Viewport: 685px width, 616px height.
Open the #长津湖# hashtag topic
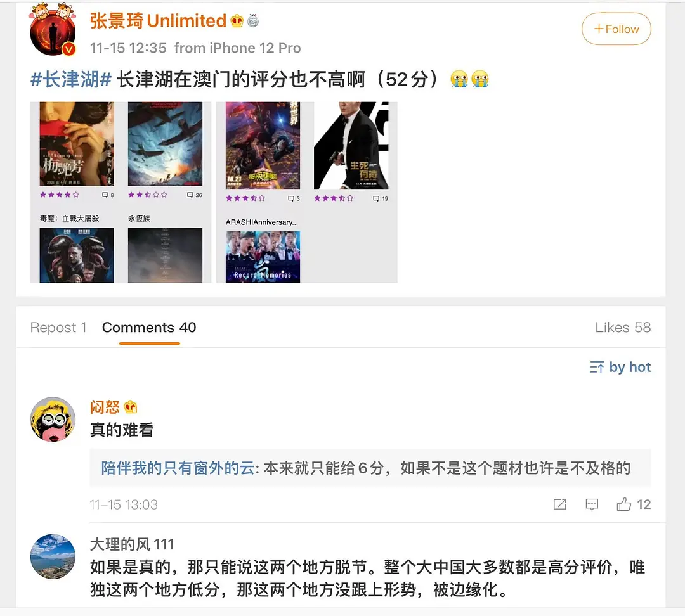[71, 79]
